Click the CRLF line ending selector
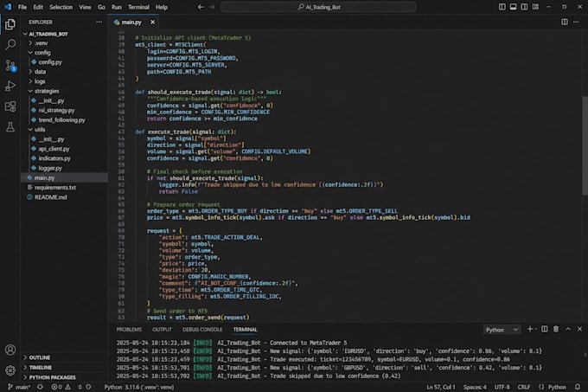588x392 pixels. click(x=524, y=387)
